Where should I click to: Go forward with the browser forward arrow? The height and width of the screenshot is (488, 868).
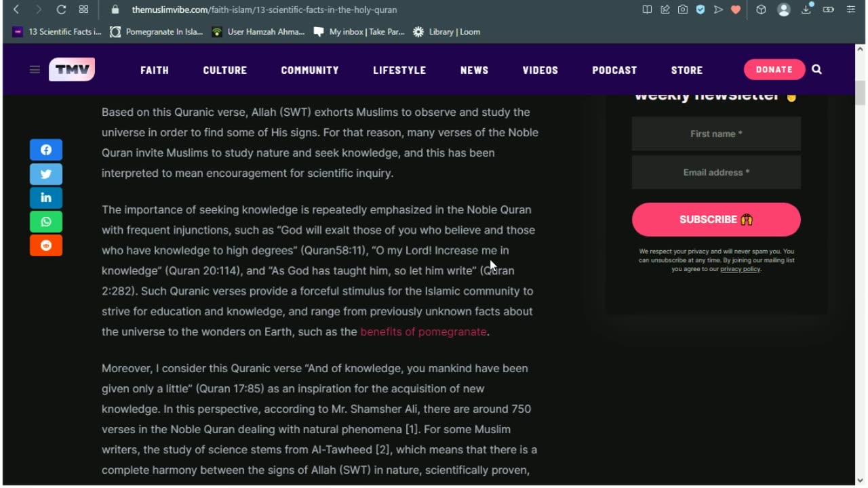tap(39, 9)
